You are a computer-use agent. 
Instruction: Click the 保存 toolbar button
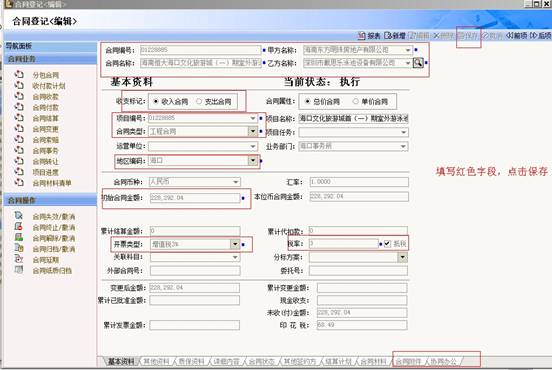pos(469,36)
